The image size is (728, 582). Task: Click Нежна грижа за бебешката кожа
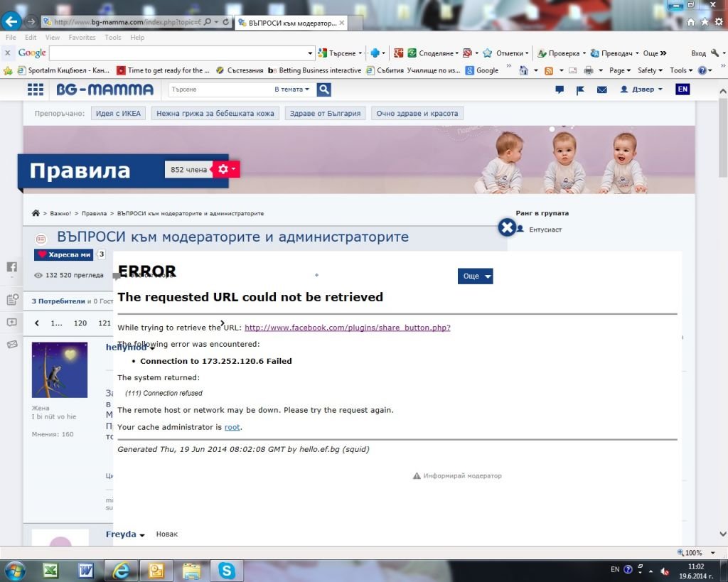(215, 113)
